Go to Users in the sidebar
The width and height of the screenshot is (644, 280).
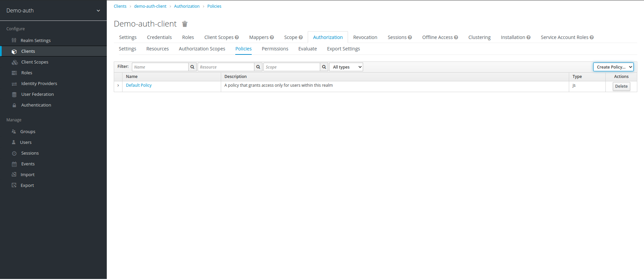(x=26, y=143)
